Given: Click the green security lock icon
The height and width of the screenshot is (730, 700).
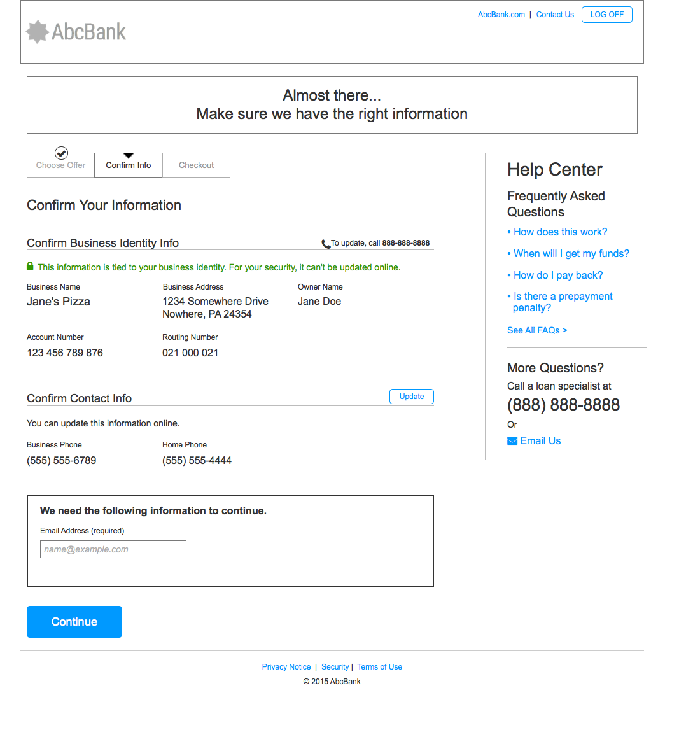Looking at the screenshot, I should point(30,267).
